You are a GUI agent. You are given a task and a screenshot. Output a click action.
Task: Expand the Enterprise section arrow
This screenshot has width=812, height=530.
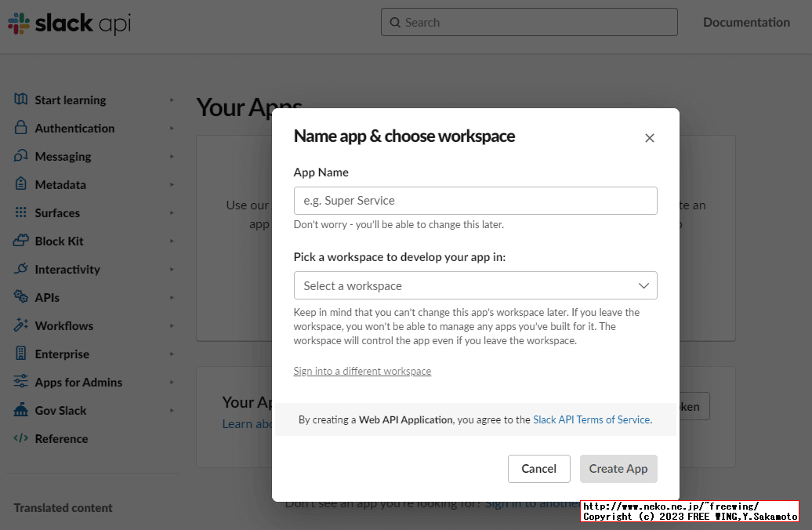tap(172, 354)
